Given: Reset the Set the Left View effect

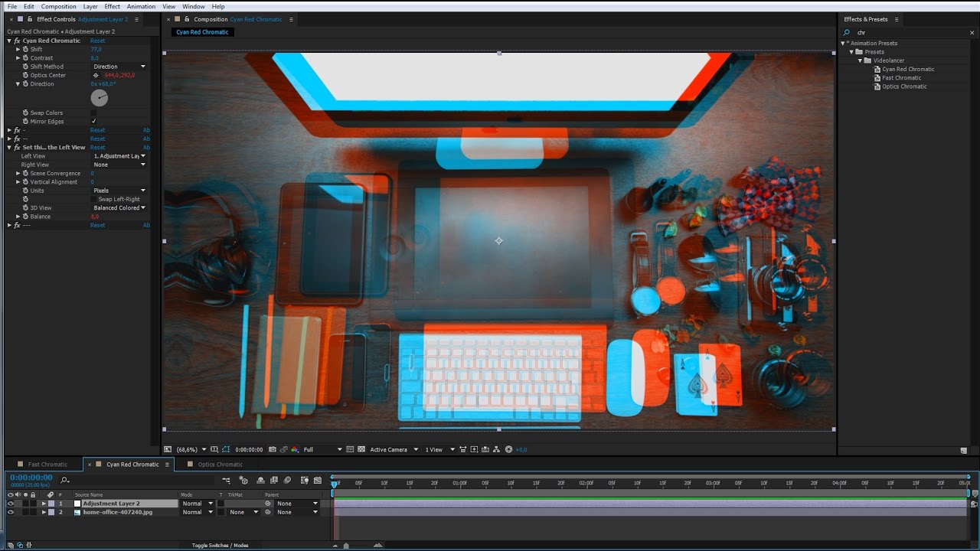Looking at the screenshot, I should tap(97, 147).
